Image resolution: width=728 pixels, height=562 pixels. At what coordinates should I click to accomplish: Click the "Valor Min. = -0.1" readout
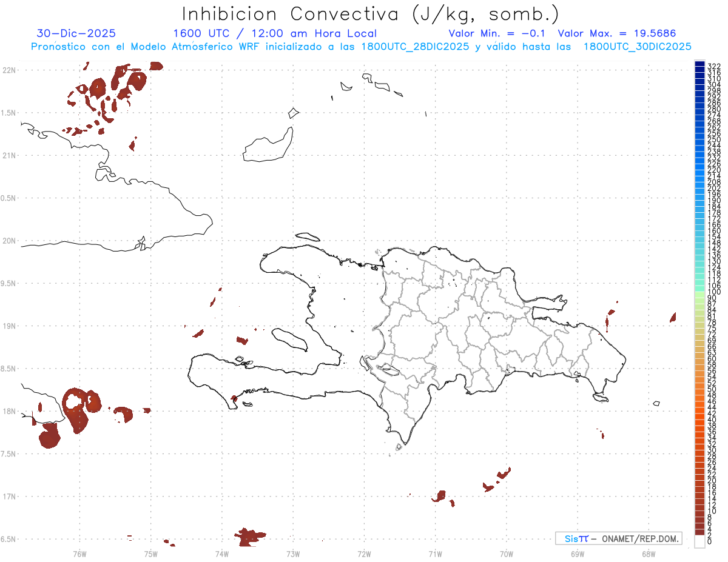(x=498, y=34)
